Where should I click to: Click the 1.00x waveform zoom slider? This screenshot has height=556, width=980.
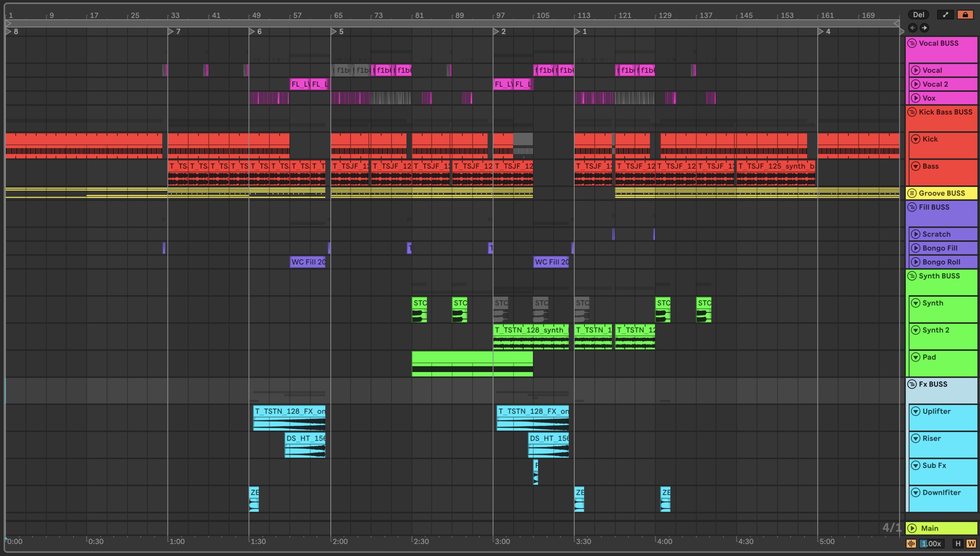(931, 543)
